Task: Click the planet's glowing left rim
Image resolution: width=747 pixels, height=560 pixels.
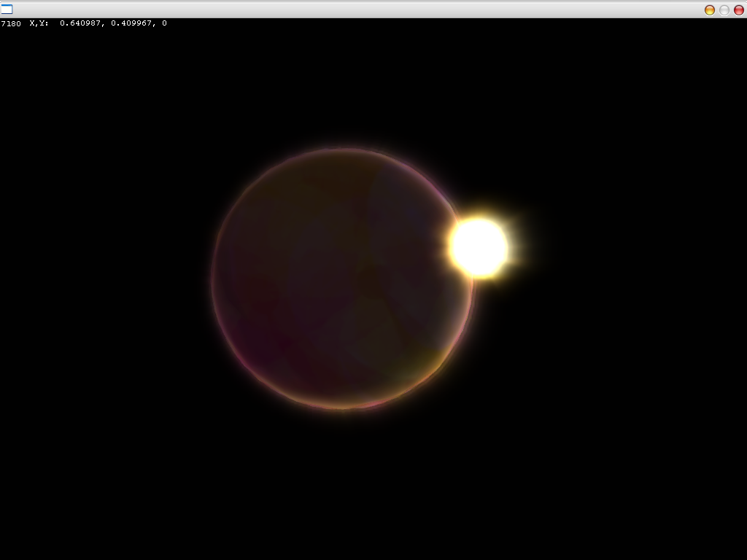Action: tap(213, 279)
